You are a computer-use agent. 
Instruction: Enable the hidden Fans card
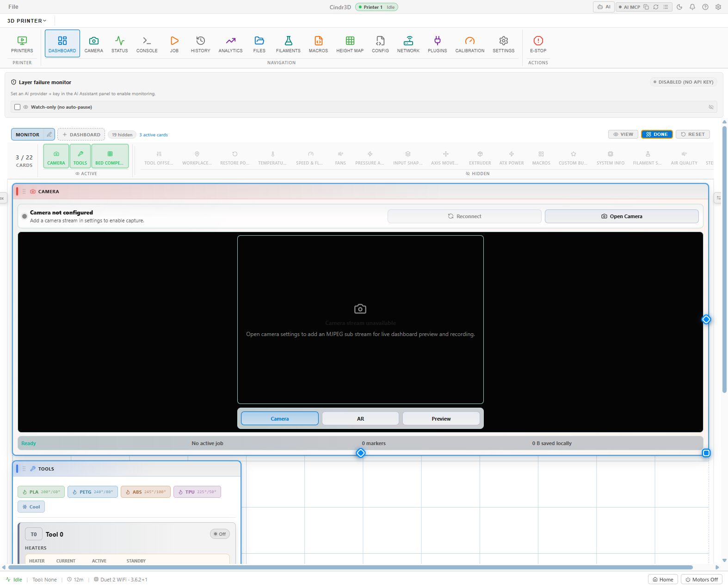[x=340, y=157]
